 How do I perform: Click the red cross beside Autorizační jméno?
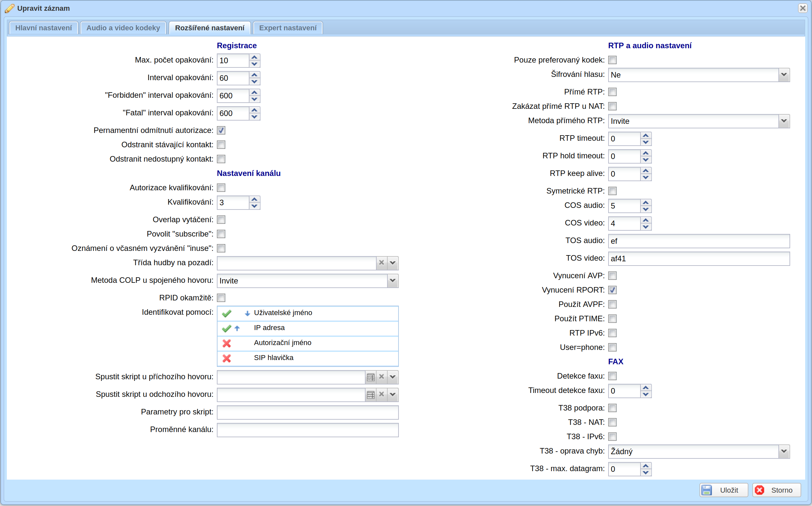(x=227, y=343)
